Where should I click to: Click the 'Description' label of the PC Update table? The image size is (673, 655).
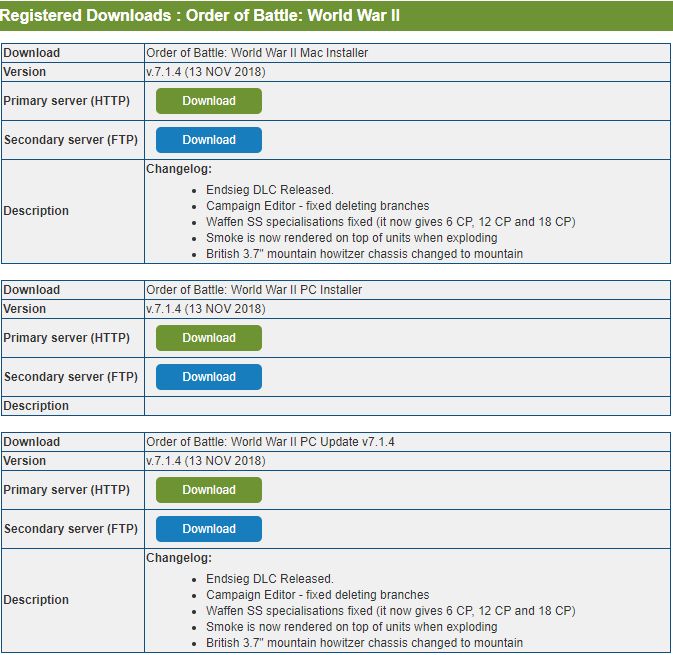36,600
